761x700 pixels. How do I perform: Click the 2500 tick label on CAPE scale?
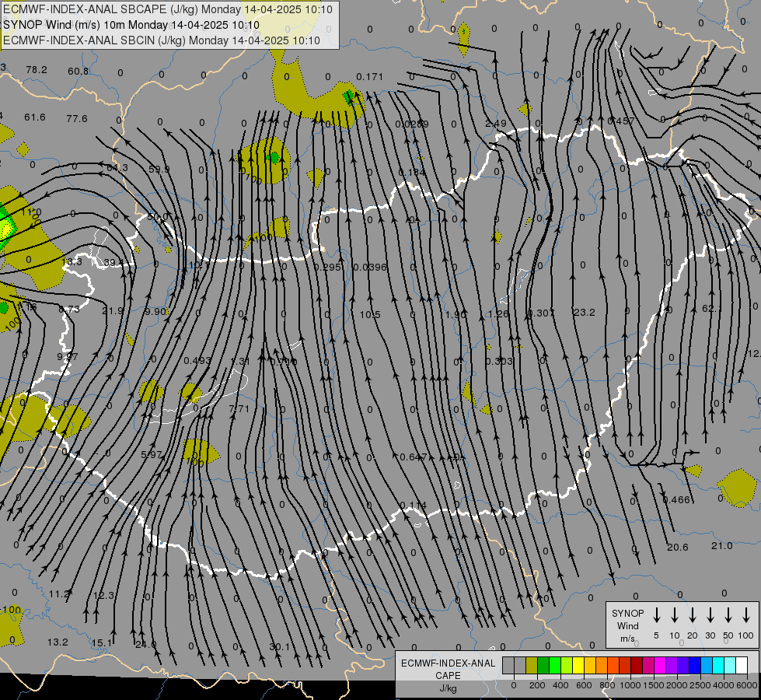click(x=700, y=685)
